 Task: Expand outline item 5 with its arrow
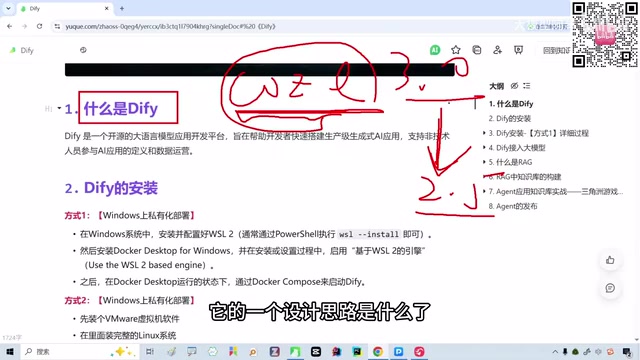pos(484,162)
